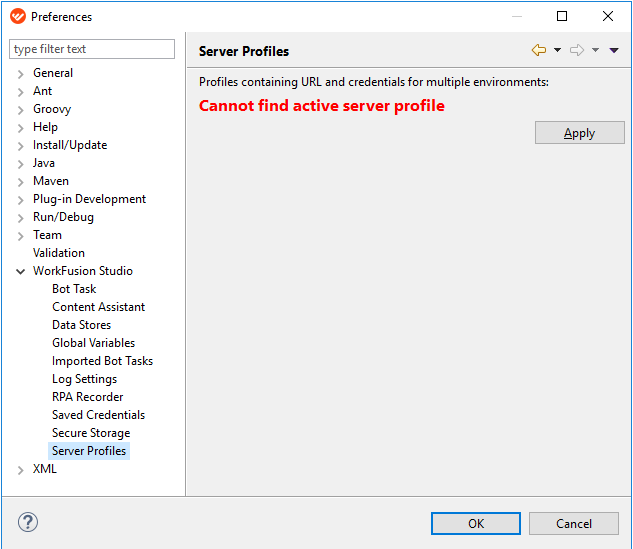Select Run/Debug preferences category

[63, 217]
